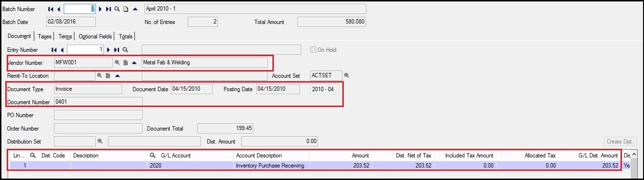Click Document Number field 0401

click(x=98, y=102)
